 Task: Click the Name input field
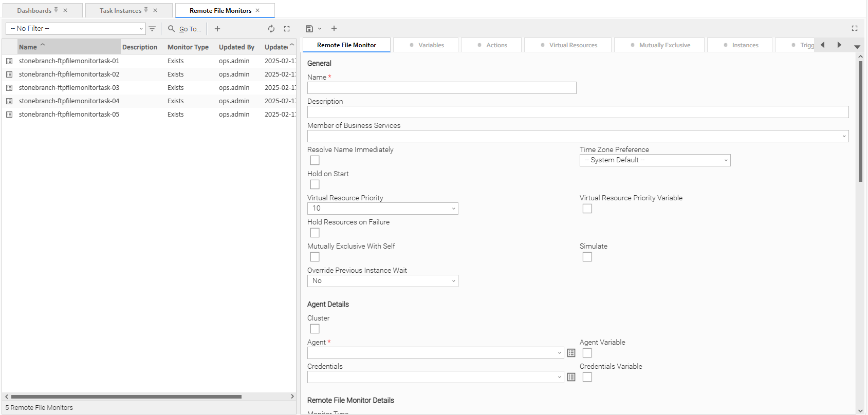coord(441,88)
